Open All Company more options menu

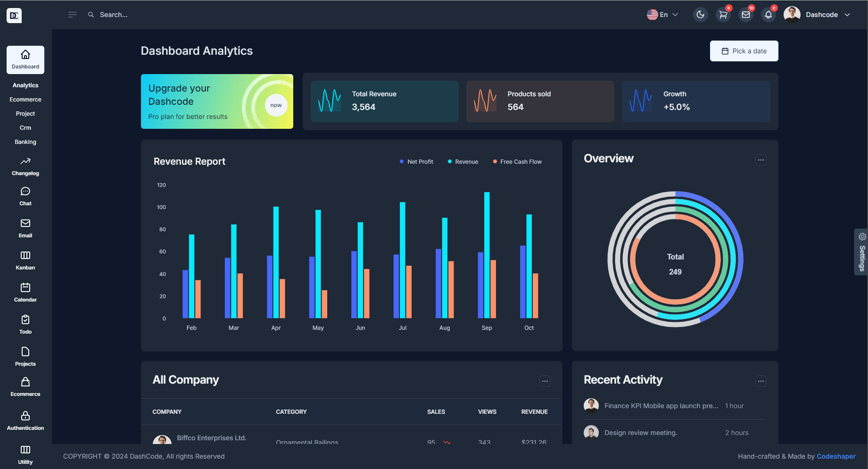[x=545, y=381]
